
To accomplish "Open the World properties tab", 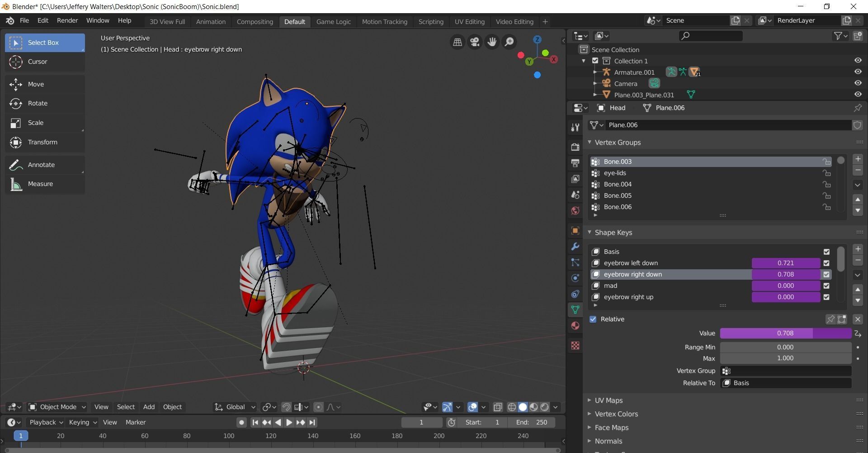I will tap(575, 210).
